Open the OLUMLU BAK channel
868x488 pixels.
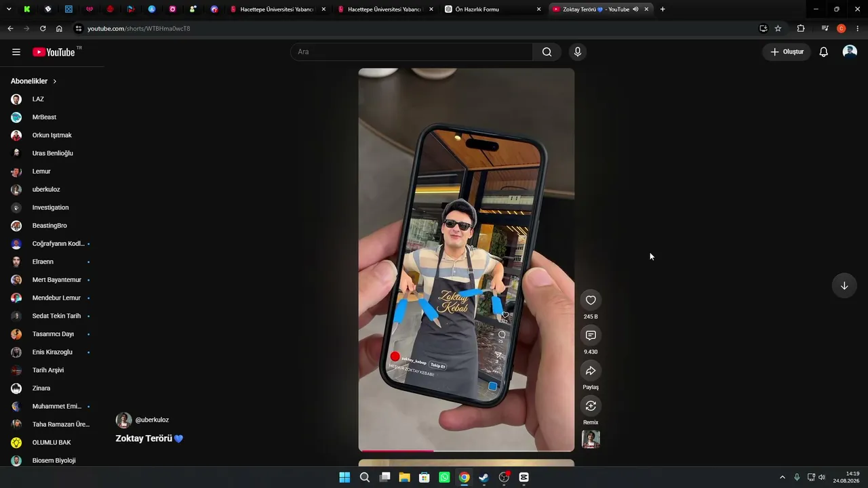52,443
